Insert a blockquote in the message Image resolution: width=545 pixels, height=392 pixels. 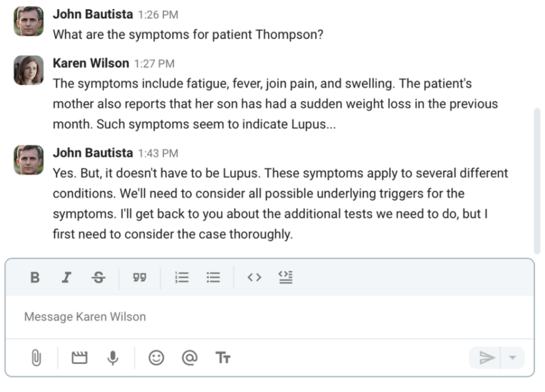coord(139,278)
